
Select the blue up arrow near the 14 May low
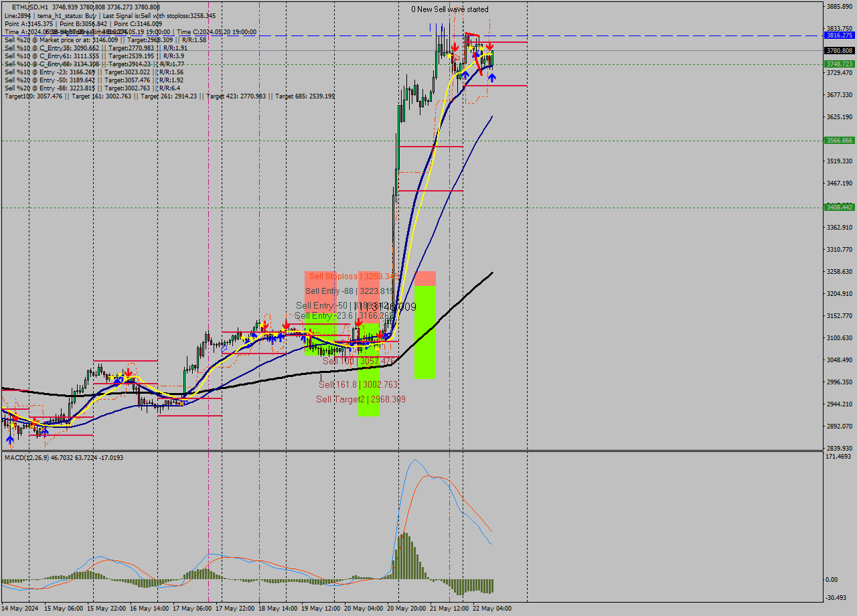pyautogui.click(x=10, y=439)
